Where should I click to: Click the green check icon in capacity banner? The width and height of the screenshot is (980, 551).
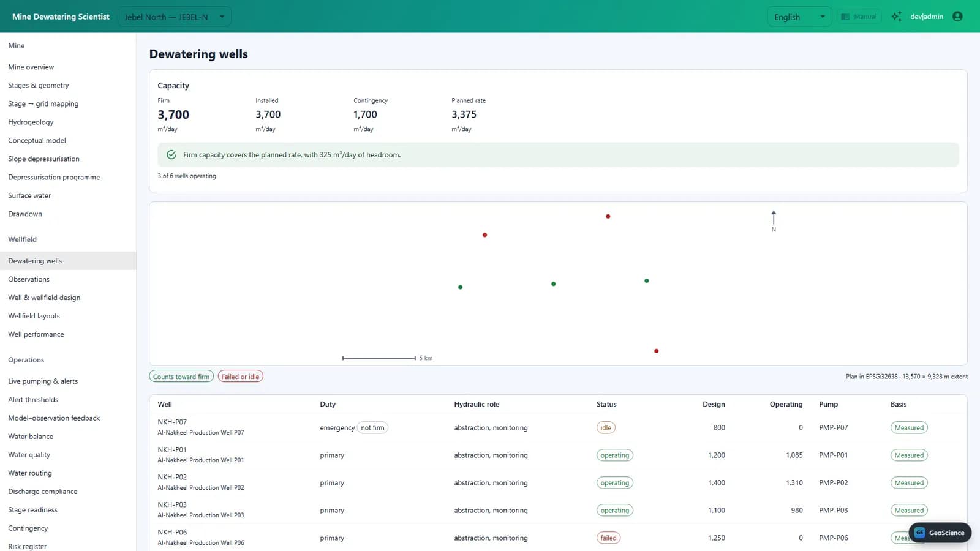(x=171, y=155)
